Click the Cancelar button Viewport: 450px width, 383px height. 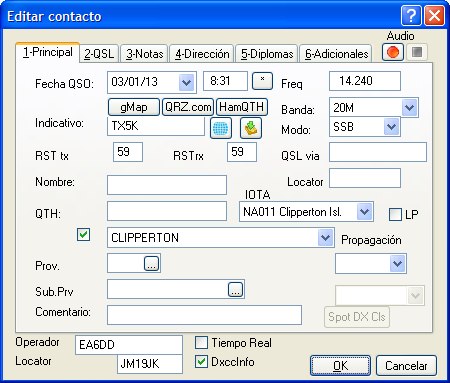pos(406,366)
